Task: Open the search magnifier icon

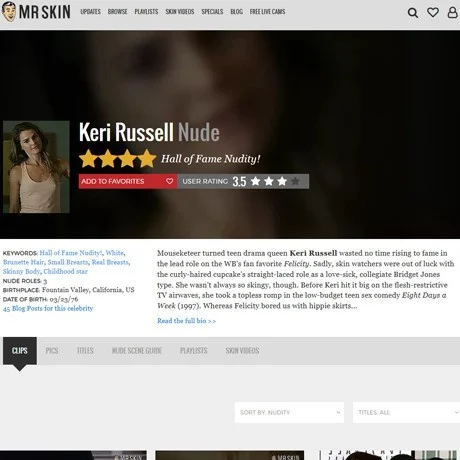Action: (413, 13)
